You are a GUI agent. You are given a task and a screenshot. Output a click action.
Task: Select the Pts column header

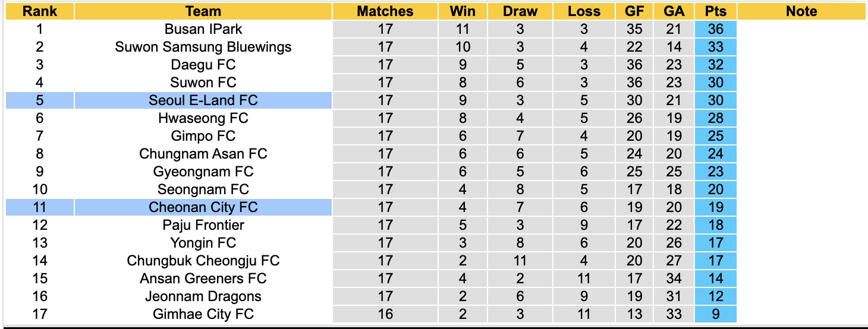pos(716,11)
